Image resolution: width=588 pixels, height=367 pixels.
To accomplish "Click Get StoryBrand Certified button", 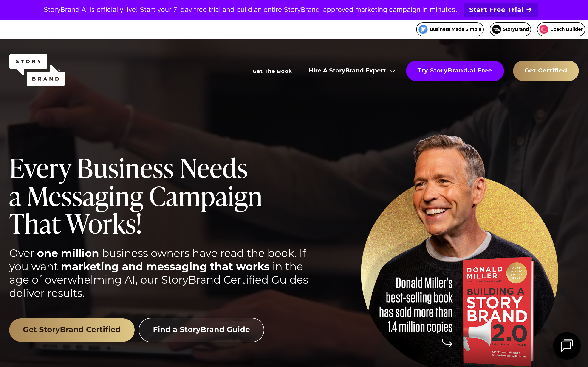I will (72, 330).
